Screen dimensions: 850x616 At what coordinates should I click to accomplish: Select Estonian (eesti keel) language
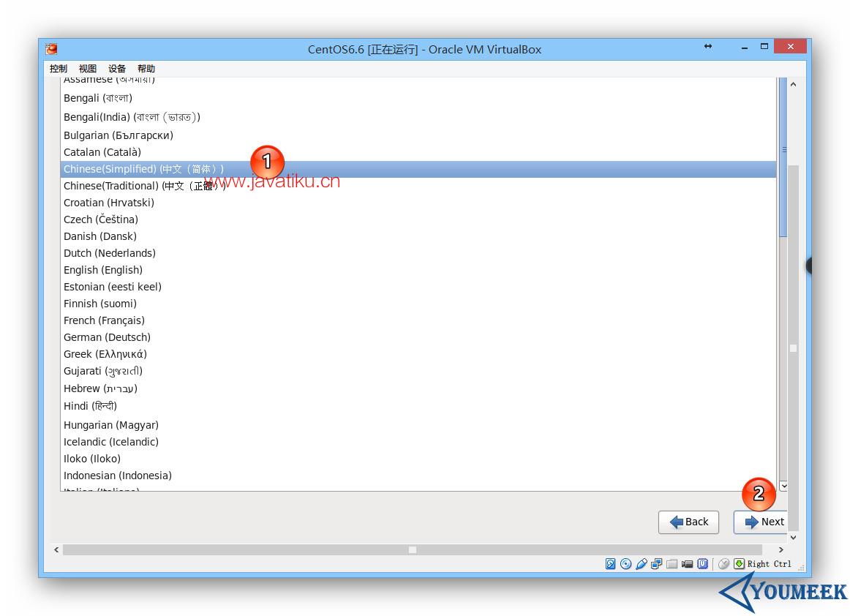418,287
